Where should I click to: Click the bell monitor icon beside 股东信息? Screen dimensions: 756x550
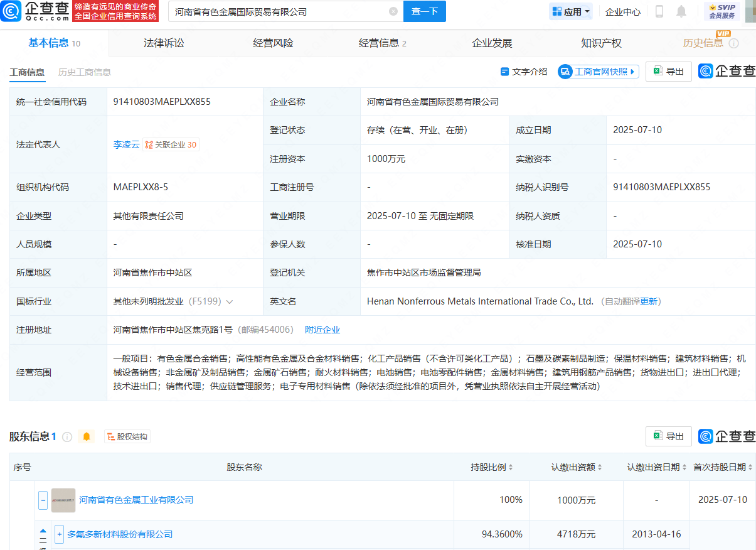pyautogui.click(x=87, y=436)
